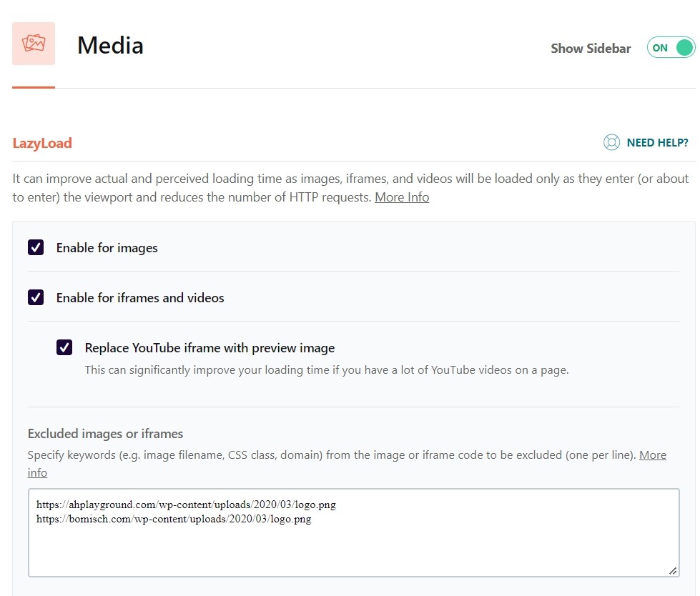Click the Media page heading
700x596 pixels.
(110, 46)
